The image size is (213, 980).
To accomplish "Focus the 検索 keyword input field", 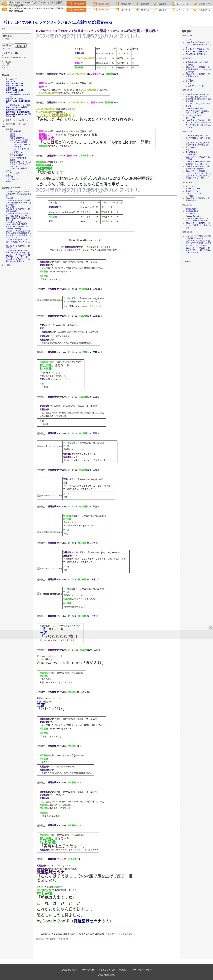I will [16, 32].
